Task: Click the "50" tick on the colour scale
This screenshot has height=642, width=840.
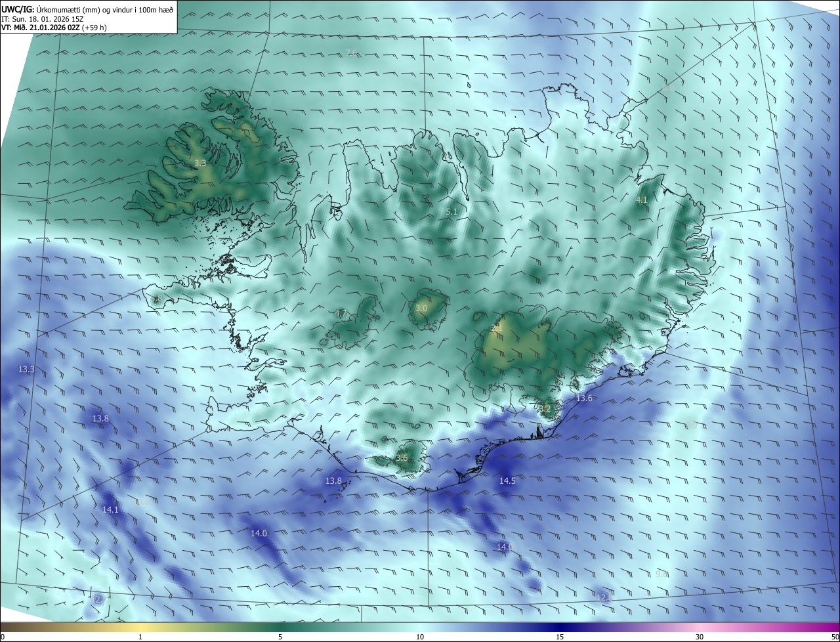Action: click(x=835, y=637)
